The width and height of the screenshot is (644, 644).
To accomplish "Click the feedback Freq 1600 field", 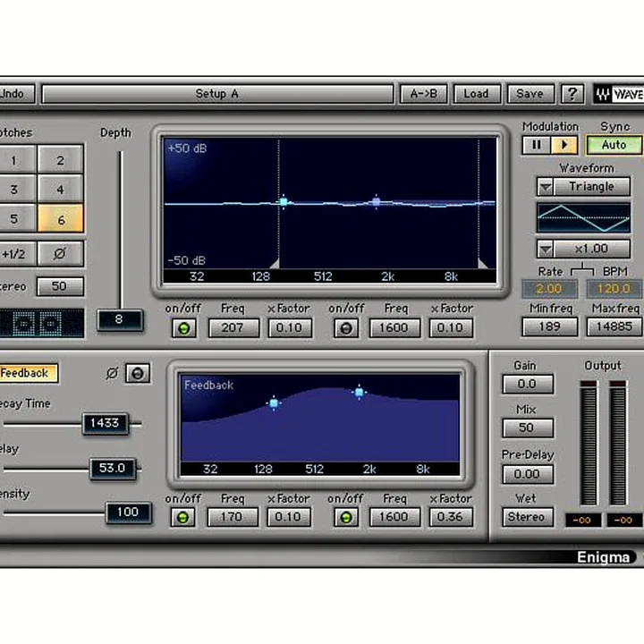I will 394,518.
